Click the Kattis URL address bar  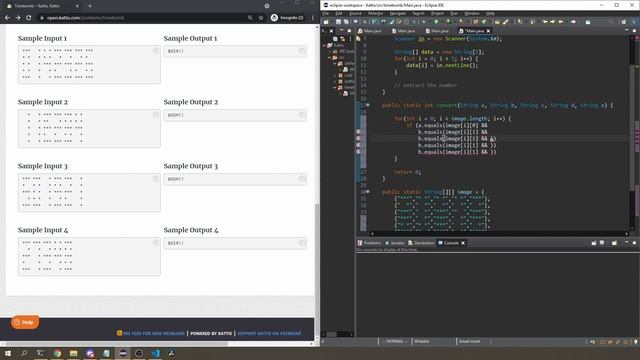pyautogui.click(x=143, y=18)
